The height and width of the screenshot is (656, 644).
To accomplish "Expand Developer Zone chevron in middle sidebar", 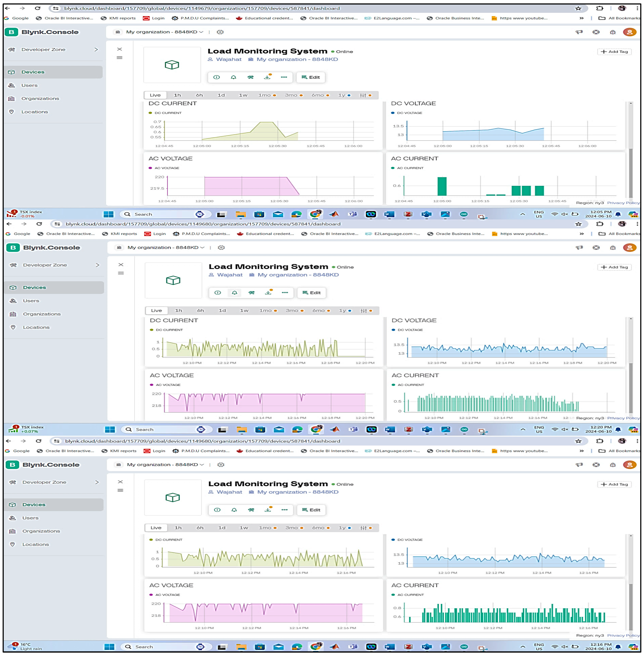I will tap(97, 265).
